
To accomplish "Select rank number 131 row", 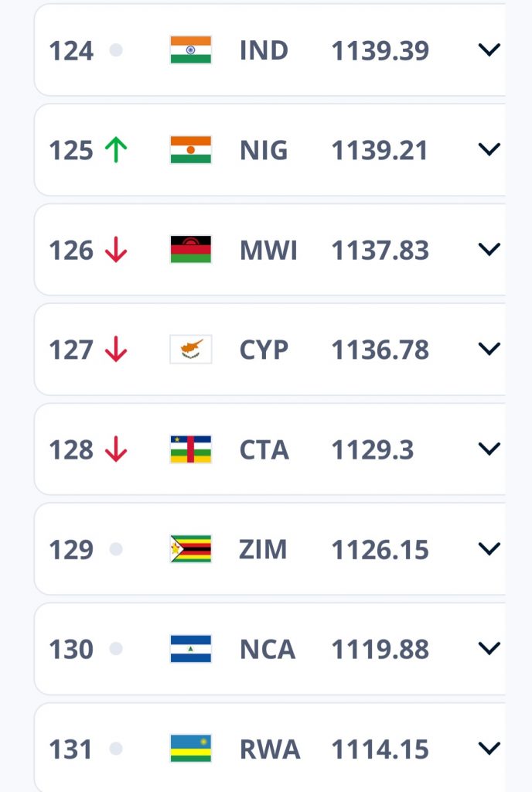I will 270,748.
